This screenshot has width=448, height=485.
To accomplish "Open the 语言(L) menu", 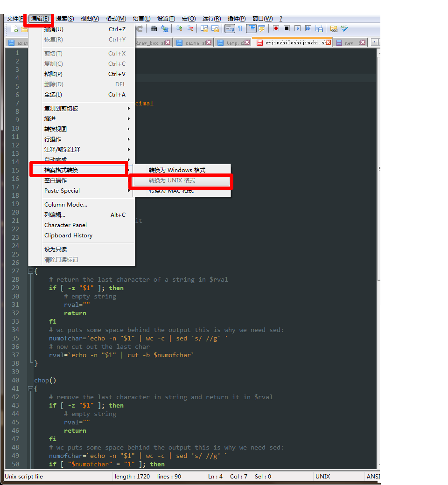I will click(x=141, y=19).
